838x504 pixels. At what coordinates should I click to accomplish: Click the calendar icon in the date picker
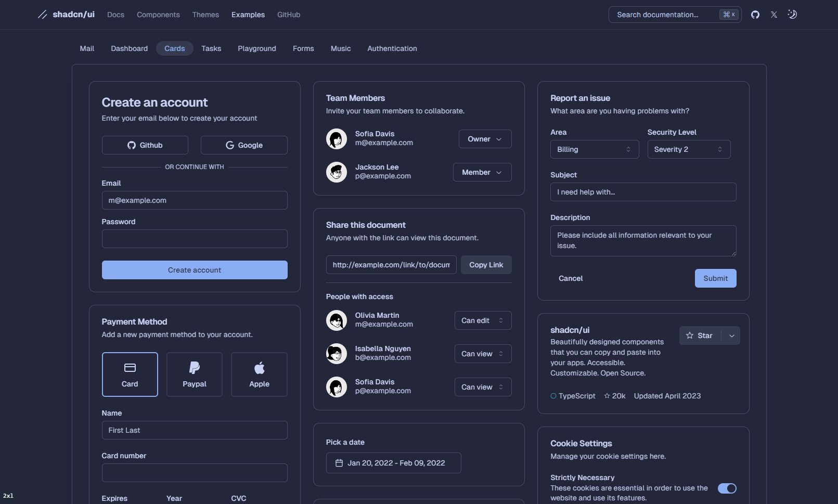click(x=339, y=463)
